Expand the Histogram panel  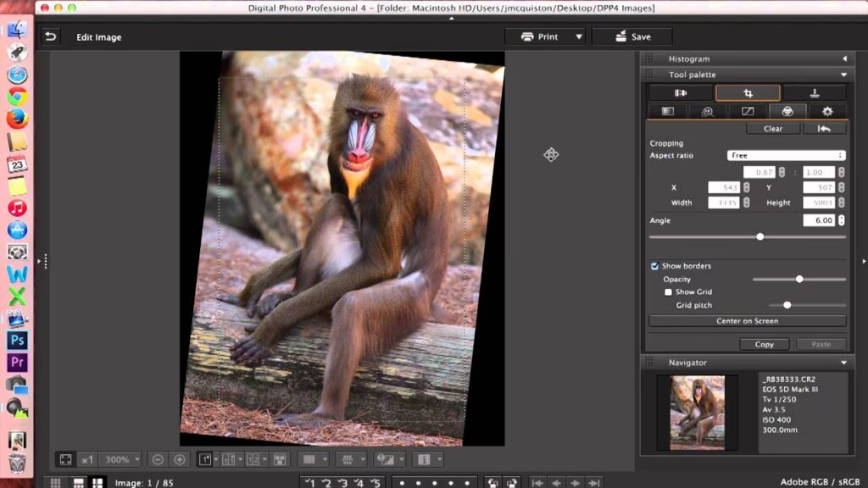click(844, 58)
